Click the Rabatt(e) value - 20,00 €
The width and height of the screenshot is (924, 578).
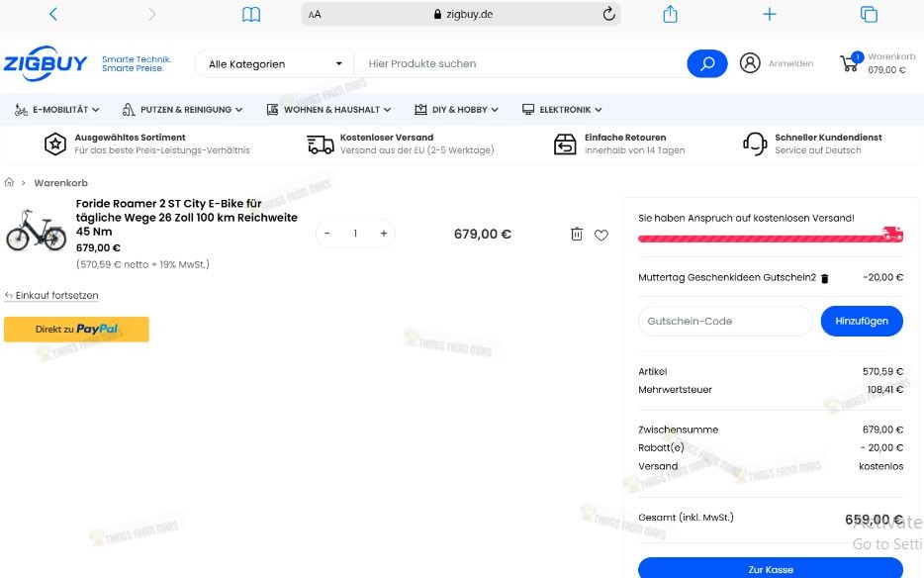pyautogui.click(x=881, y=447)
